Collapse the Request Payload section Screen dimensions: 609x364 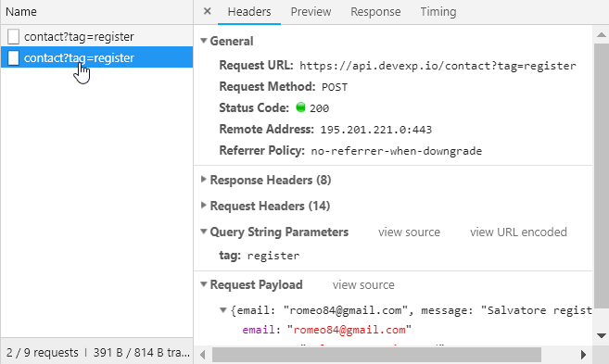203,284
